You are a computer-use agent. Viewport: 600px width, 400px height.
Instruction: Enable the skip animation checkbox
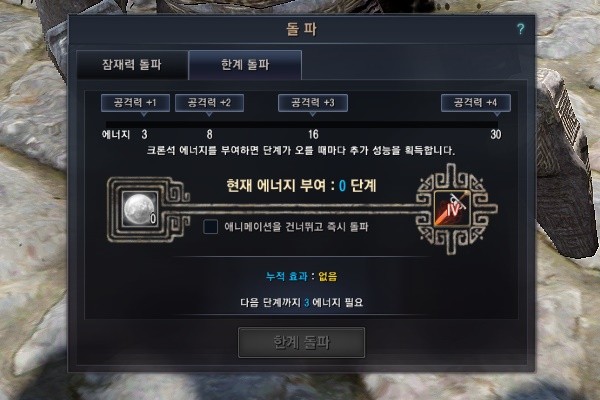click(x=210, y=227)
